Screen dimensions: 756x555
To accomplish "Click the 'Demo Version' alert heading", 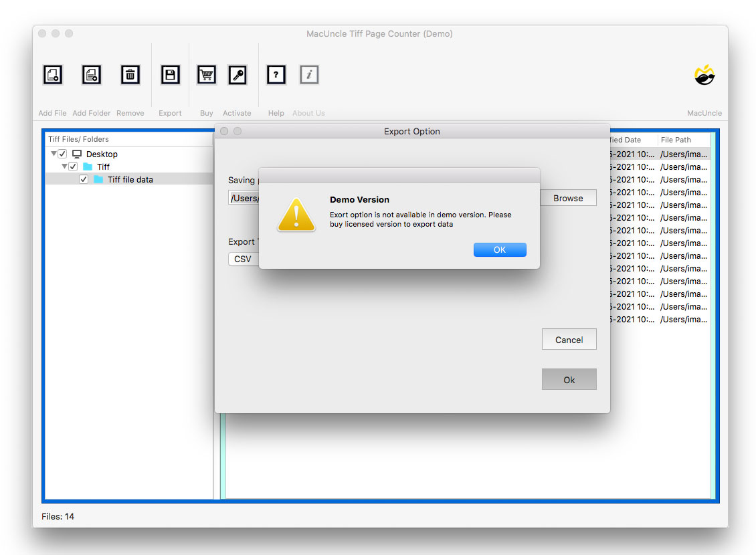I will (359, 199).
